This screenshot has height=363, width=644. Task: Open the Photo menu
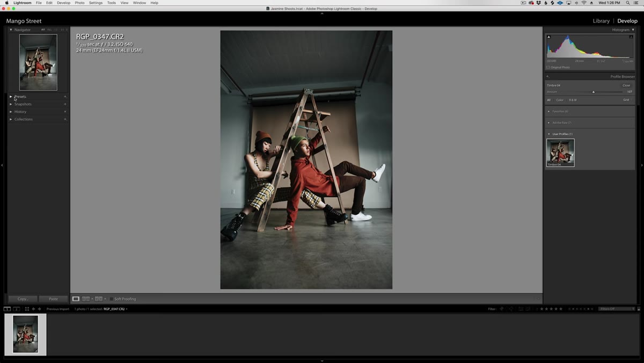tap(79, 3)
